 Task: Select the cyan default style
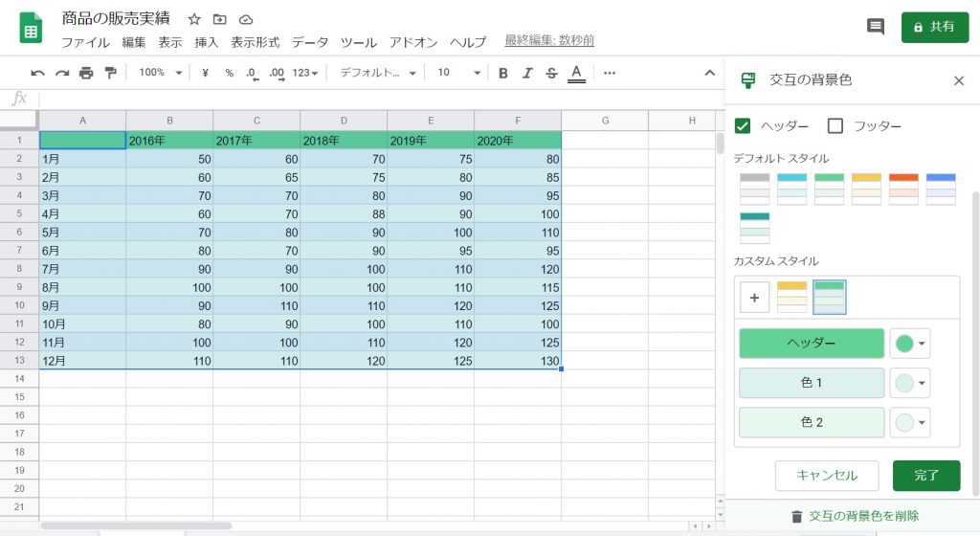[x=791, y=190]
